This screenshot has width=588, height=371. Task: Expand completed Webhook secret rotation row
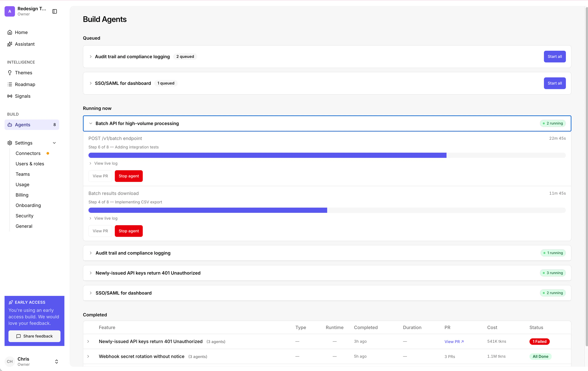(x=88, y=356)
